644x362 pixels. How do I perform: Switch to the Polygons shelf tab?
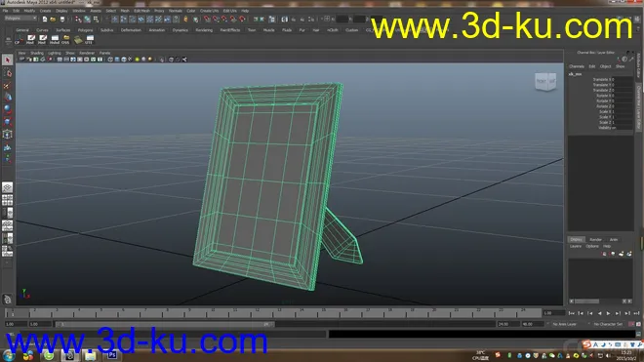(85, 30)
